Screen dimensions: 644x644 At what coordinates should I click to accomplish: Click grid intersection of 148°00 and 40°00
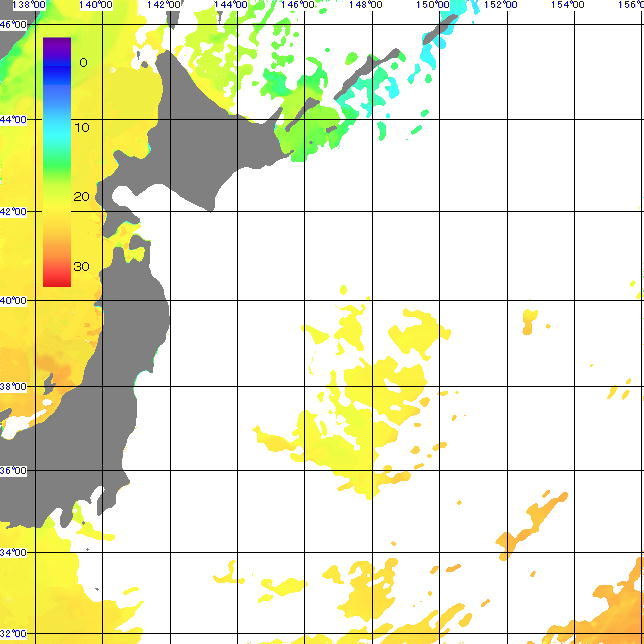click(372, 300)
